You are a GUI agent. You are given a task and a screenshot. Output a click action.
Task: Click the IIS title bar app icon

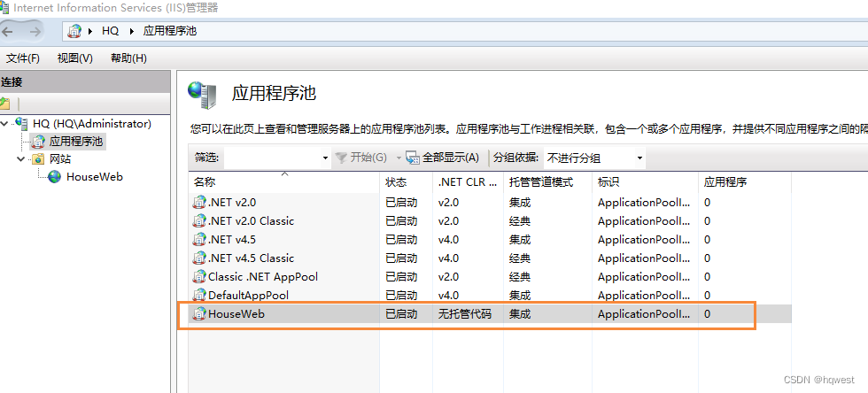pyautogui.click(x=4, y=7)
